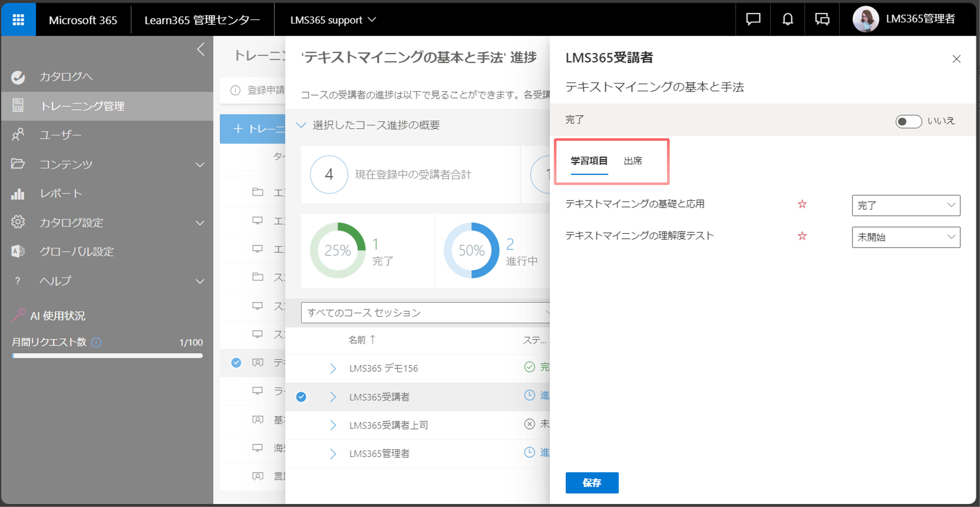Viewport: 980px width, 507px height.
Task: Click the ユーザー people icon
Action: click(x=18, y=135)
